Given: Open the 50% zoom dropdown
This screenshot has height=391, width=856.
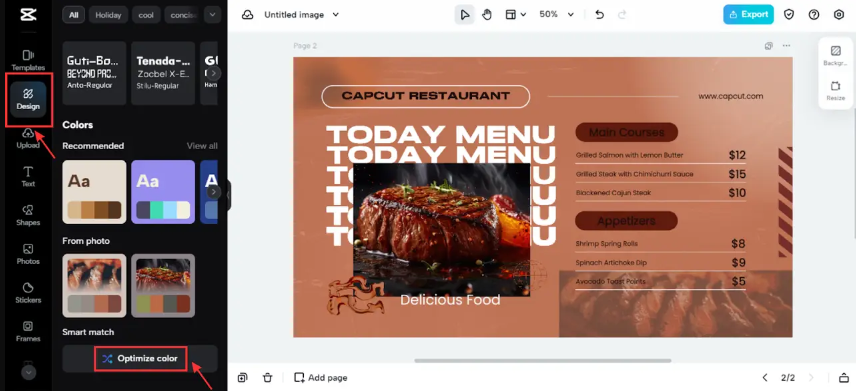Looking at the screenshot, I should pos(556,15).
